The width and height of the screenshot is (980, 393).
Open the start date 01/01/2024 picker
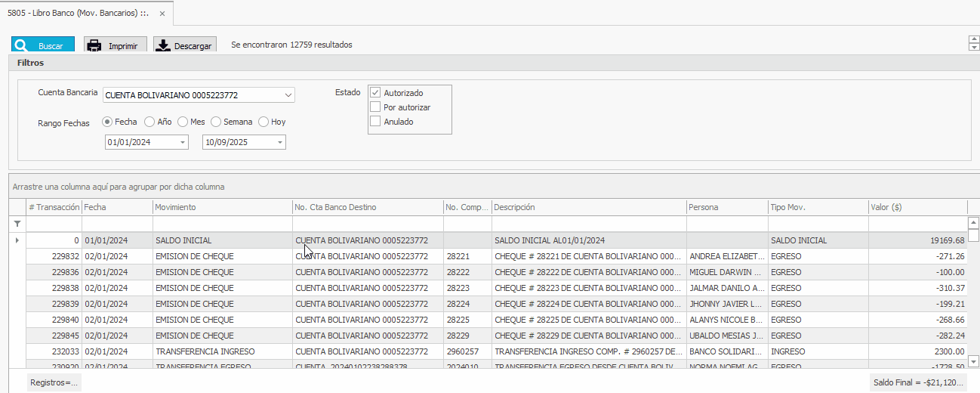tap(182, 142)
